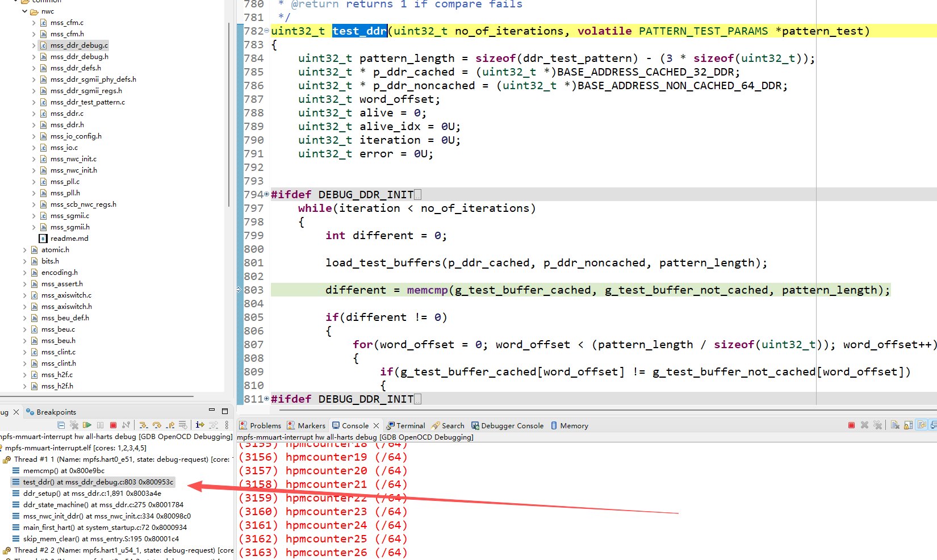Viewport: 937px width, 560px height.
Task: Select the ddr_state_machine() stack frame
Action: tap(103, 505)
